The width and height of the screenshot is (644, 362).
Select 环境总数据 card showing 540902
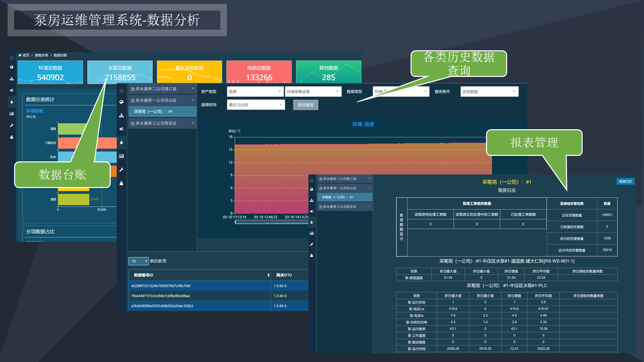point(50,72)
